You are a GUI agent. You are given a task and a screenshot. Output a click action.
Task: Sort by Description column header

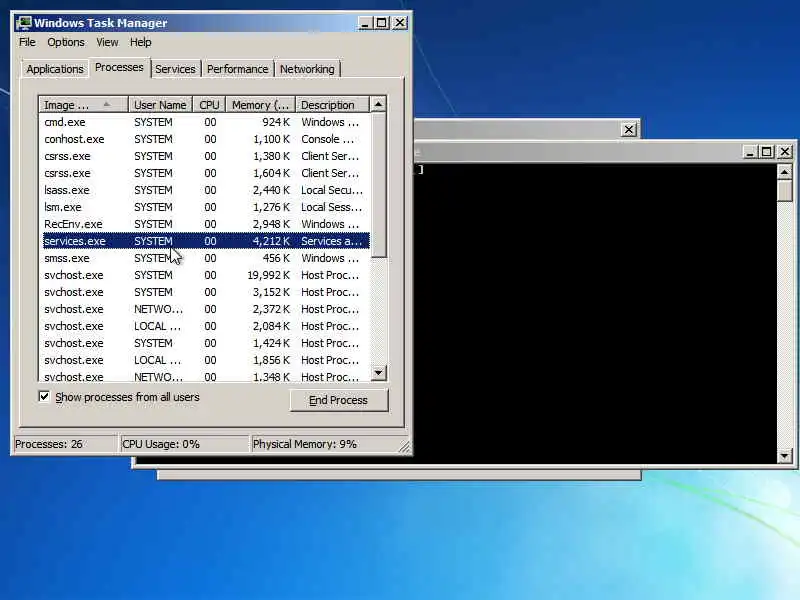click(332, 105)
